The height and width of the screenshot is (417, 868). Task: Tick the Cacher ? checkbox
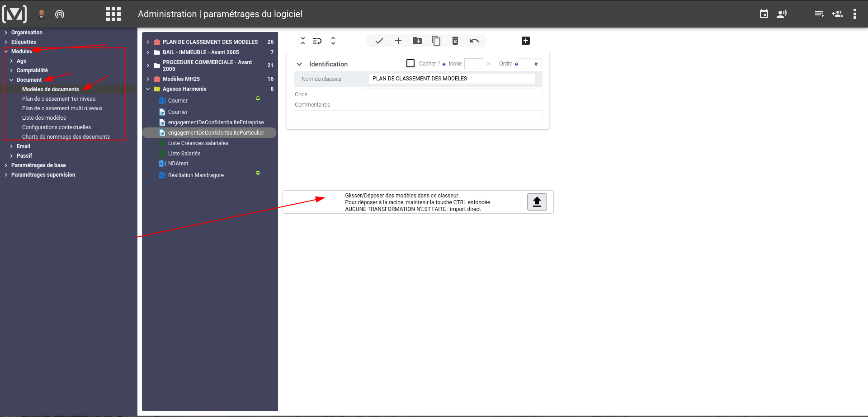point(410,63)
